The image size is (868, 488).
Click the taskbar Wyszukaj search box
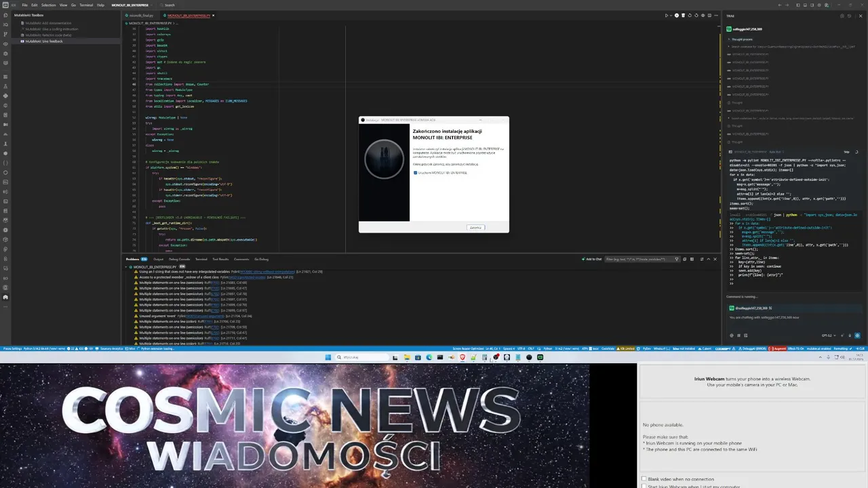coord(361,357)
